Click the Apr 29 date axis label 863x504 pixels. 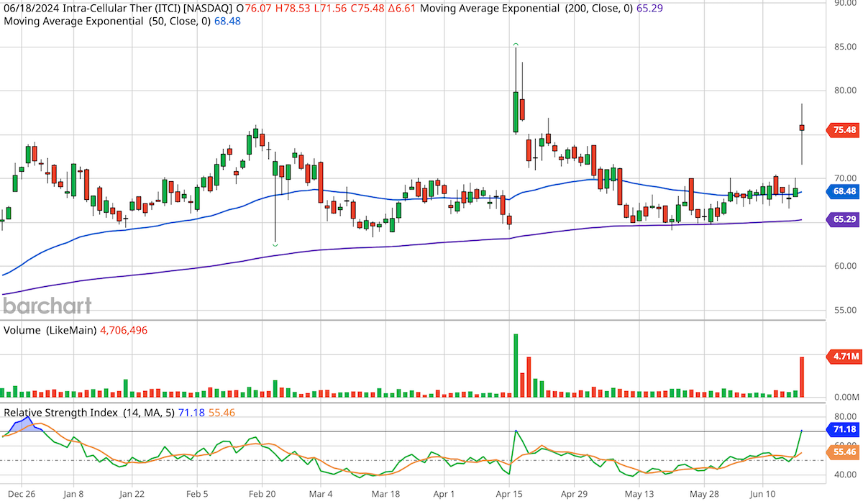coord(574,495)
